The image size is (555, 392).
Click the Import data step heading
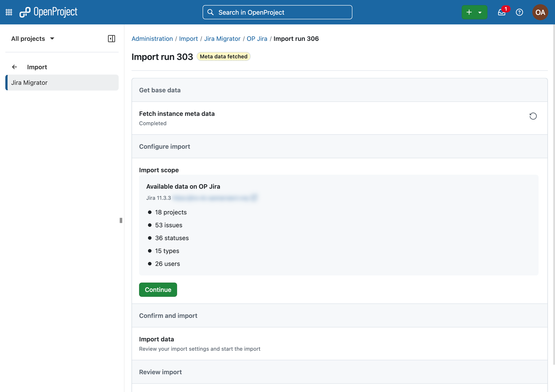coord(156,339)
